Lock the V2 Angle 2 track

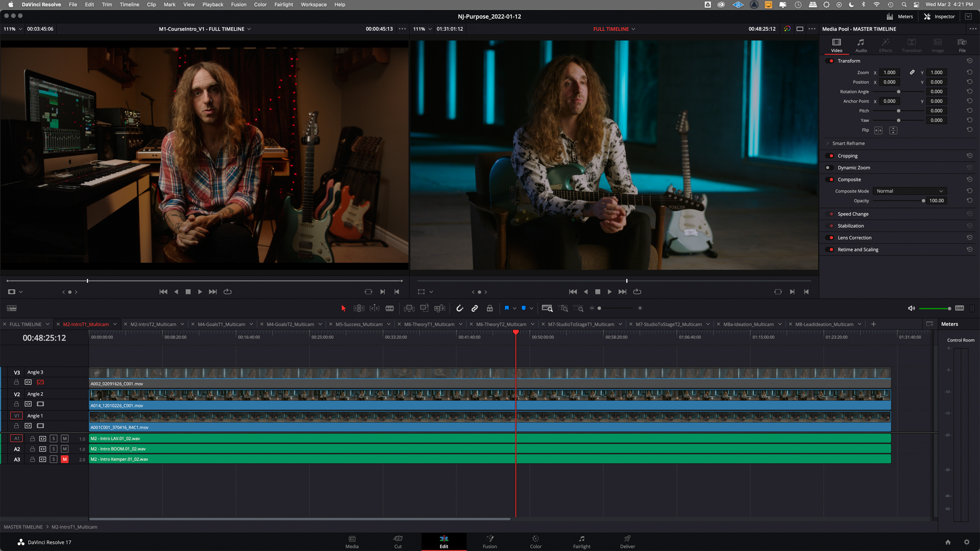(16, 404)
